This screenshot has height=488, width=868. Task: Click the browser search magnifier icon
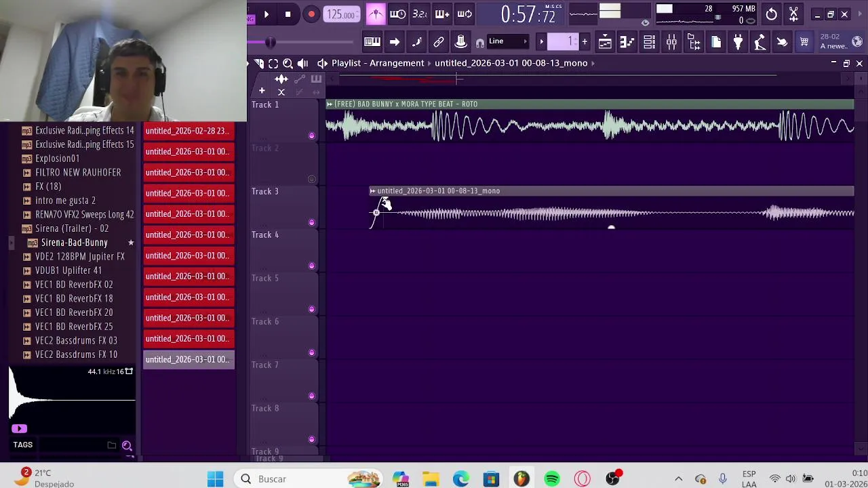tap(127, 445)
